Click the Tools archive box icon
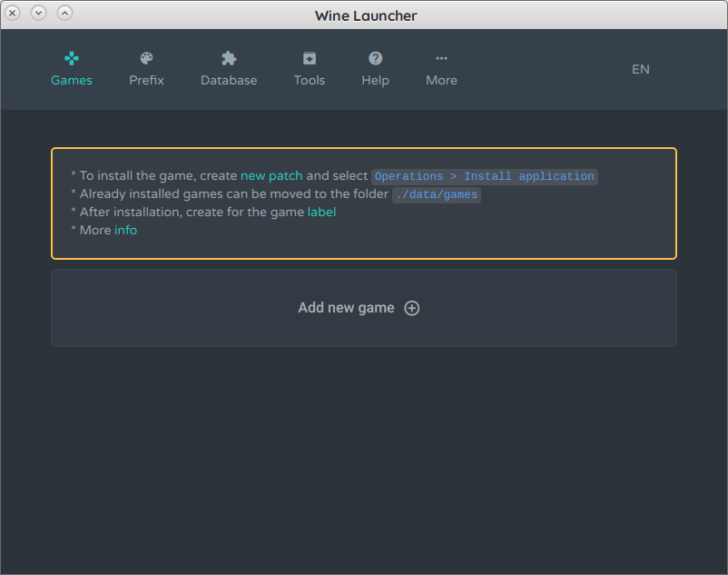This screenshot has height=575, width=728. pyautogui.click(x=310, y=58)
